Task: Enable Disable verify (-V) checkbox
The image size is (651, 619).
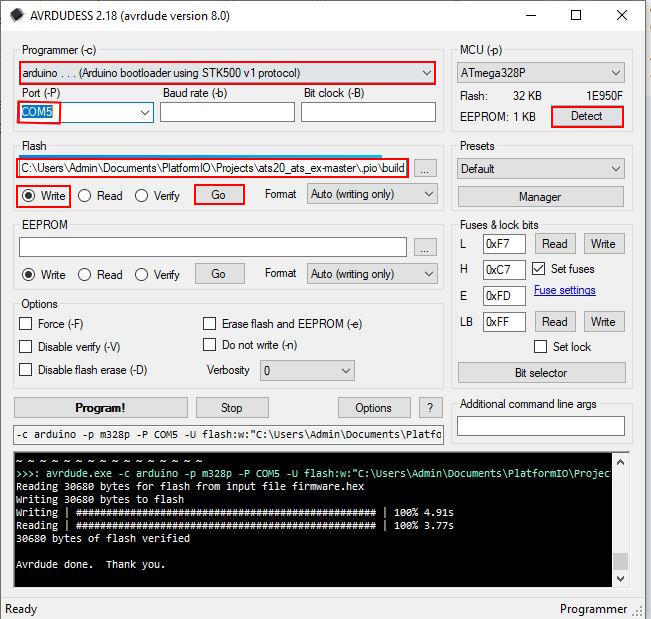Action: 26,347
